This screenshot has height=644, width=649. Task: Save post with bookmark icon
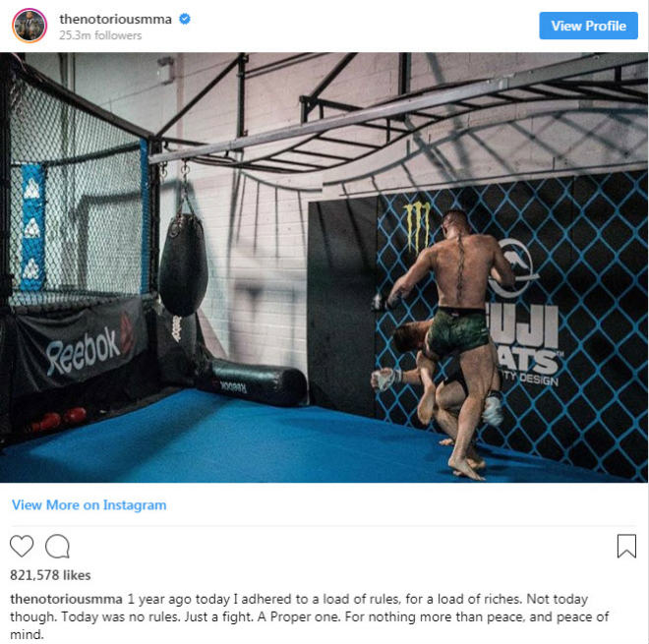pos(626,546)
